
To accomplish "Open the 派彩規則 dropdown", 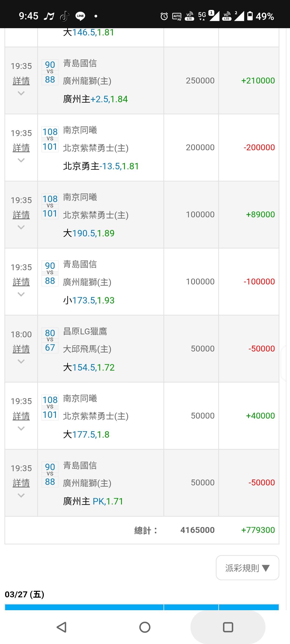I will pyautogui.click(x=247, y=568).
